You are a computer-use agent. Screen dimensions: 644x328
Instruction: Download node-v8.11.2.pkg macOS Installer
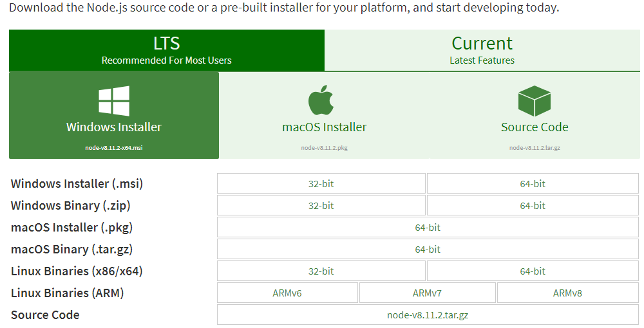coord(324,115)
